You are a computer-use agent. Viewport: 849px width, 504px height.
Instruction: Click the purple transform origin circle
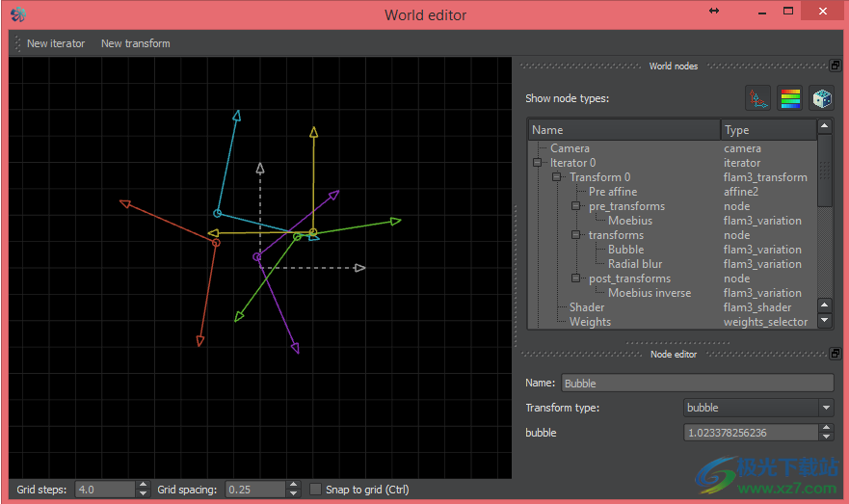tap(256, 256)
